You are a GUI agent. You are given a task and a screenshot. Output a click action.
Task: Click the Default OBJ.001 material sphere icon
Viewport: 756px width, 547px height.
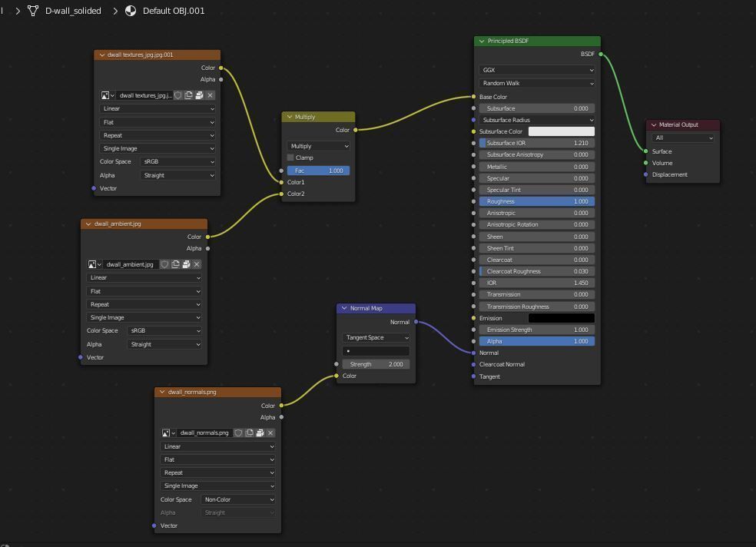[x=131, y=11]
